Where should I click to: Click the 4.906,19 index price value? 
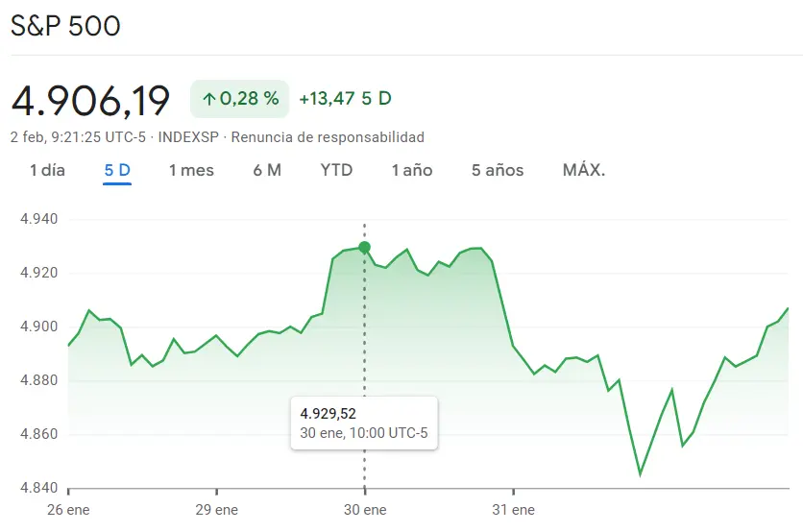tap(90, 100)
